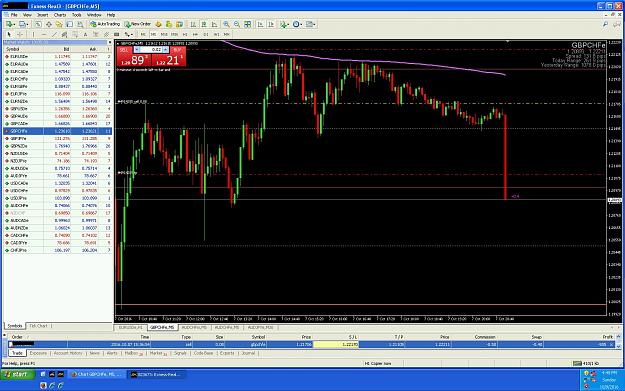Open the Windows start button
This screenshot has height=391, width=625.
(x=18, y=374)
